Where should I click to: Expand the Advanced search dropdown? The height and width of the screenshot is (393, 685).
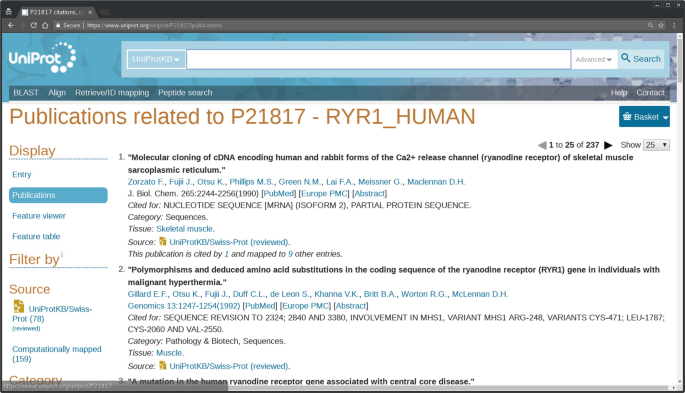tap(594, 59)
